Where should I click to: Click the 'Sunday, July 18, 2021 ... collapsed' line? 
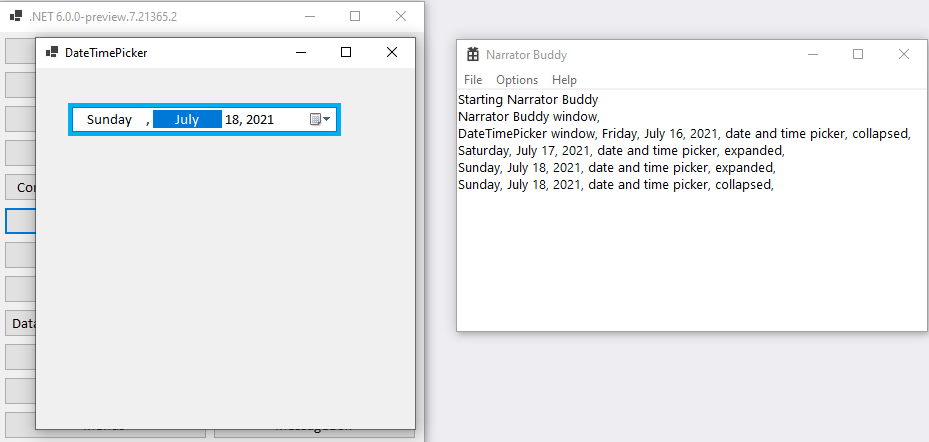click(x=616, y=185)
